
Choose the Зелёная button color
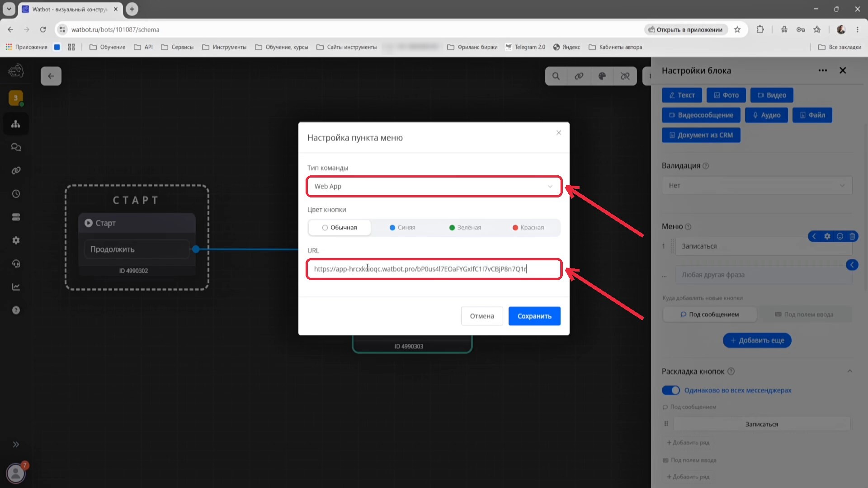(465, 227)
